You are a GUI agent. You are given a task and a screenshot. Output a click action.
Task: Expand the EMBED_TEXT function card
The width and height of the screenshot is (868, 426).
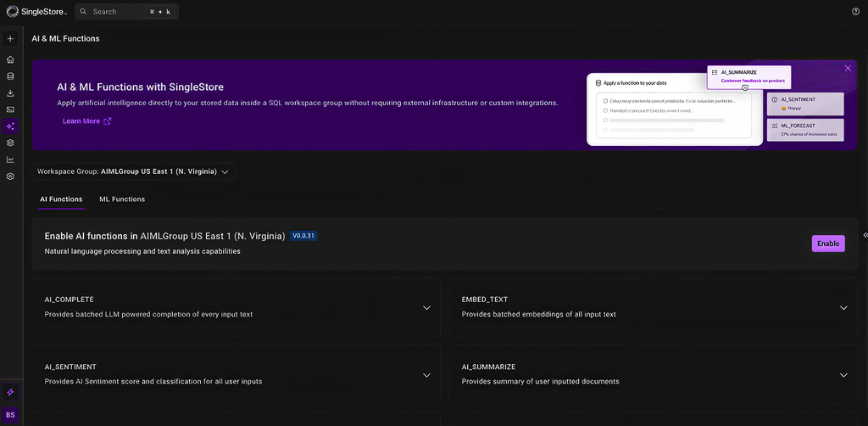pos(843,307)
